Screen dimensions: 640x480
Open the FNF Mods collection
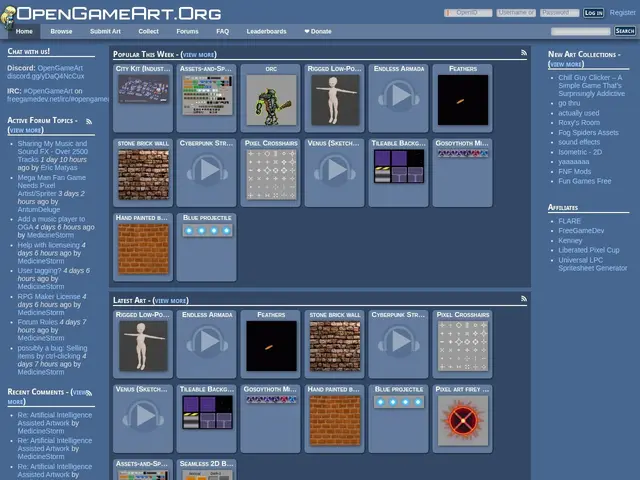click(574, 171)
